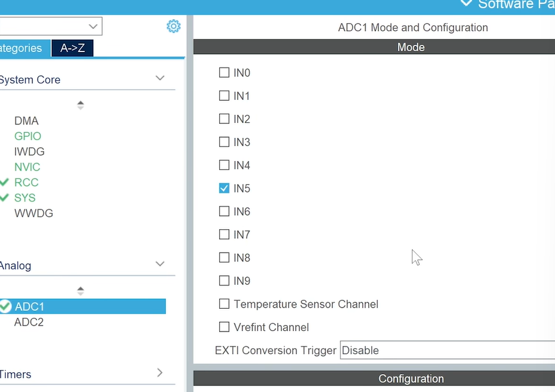Click the green check beside ADC1
The height and width of the screenshot is (392, 555).
click(5, 306)
